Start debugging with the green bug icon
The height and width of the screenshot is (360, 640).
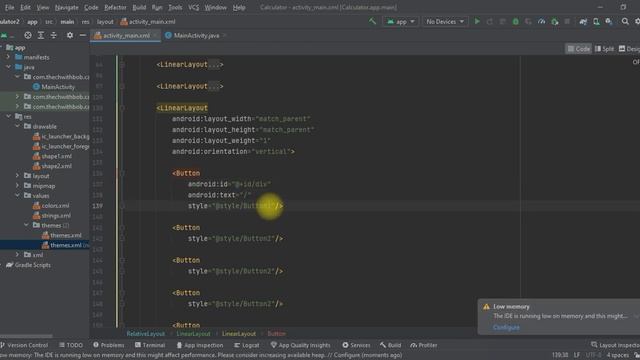[516, 21]
